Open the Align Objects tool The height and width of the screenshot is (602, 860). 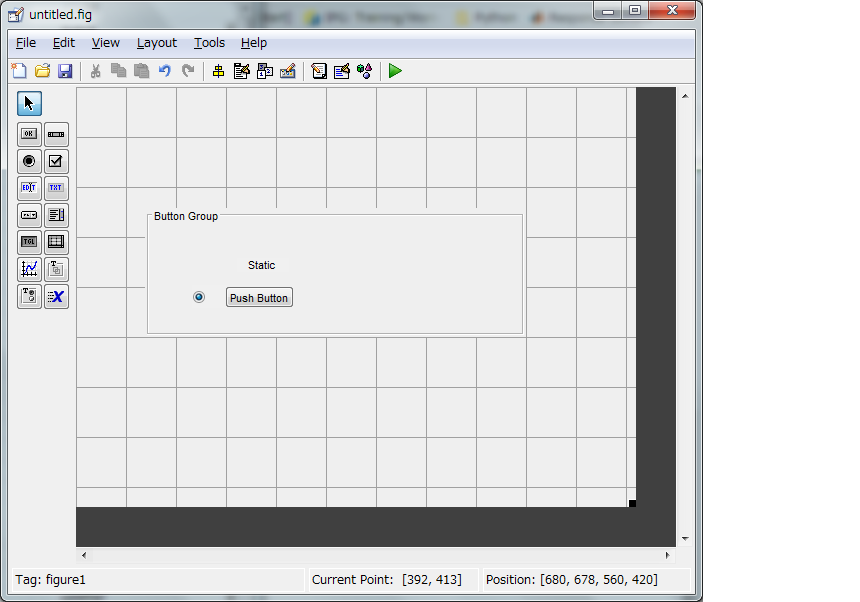[219, 71]
